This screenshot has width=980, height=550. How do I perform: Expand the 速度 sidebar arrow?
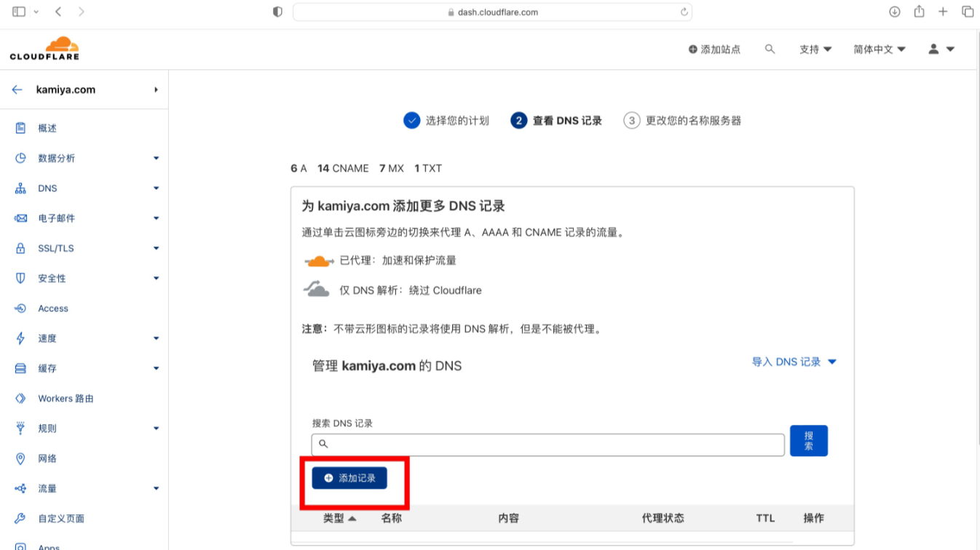[156, 338]
